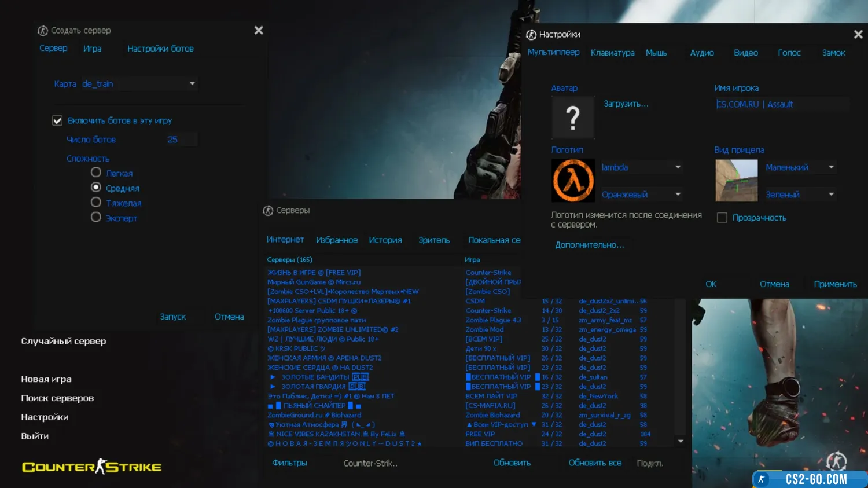
Task: Click the Counter-Strike icon in Servers title
Action: pos(268,211)
